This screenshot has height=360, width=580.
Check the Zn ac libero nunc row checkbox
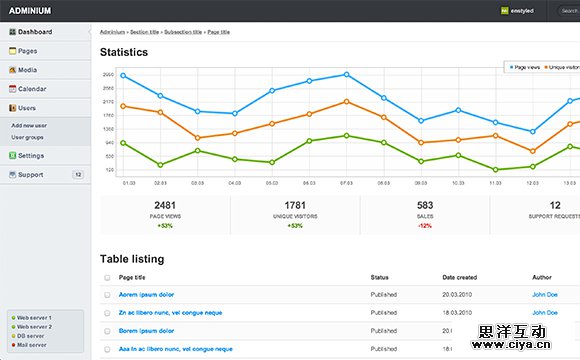point(107,313)
